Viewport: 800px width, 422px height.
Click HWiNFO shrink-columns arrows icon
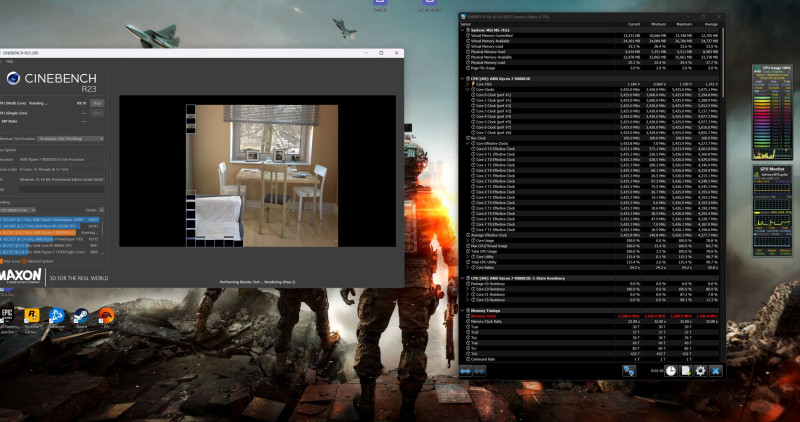[x=480, y=371]
